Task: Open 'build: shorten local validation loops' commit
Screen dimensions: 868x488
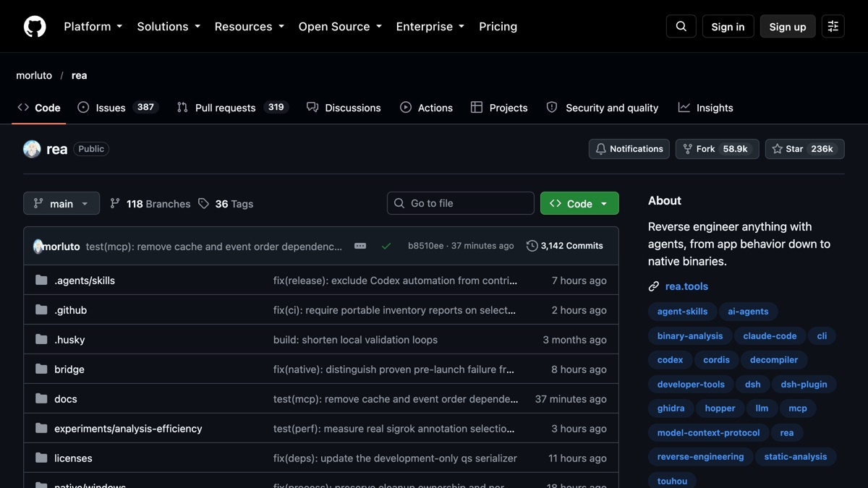Action: (355, 340)
